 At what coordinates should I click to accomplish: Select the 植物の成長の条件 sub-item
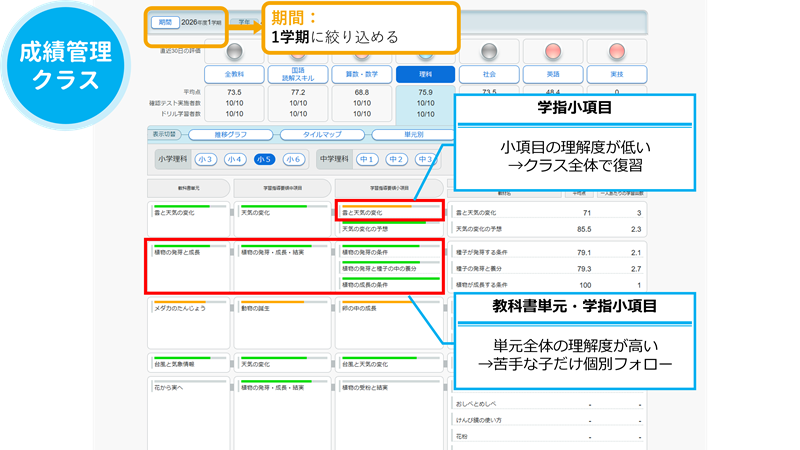tap(391, 284)
